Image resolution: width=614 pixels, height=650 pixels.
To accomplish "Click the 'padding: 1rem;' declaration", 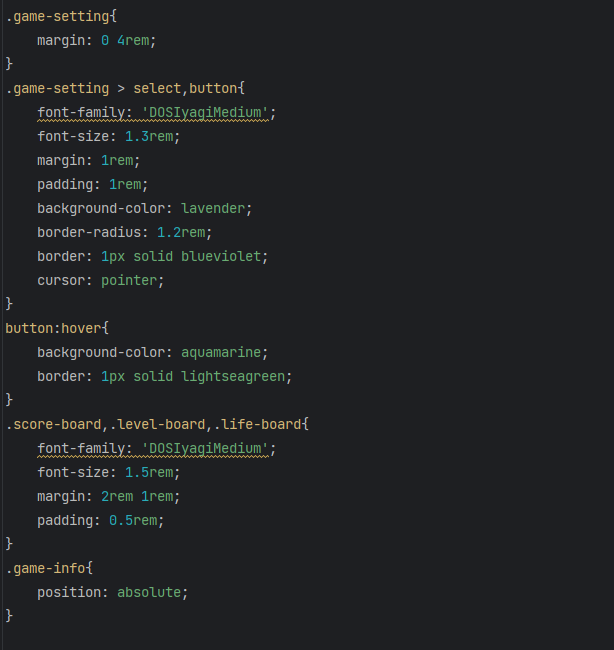I will pyautogui.click(x=93, y=184).
